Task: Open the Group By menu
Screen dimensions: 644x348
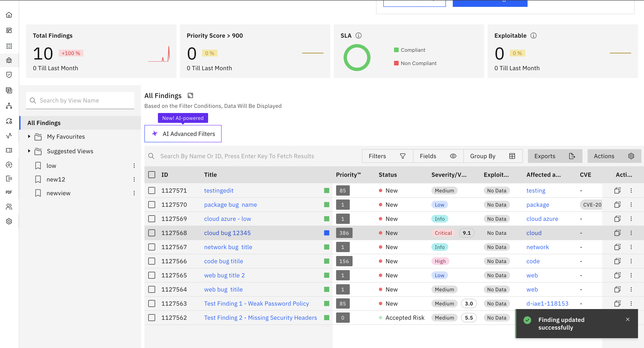Action: coord(493,156)
